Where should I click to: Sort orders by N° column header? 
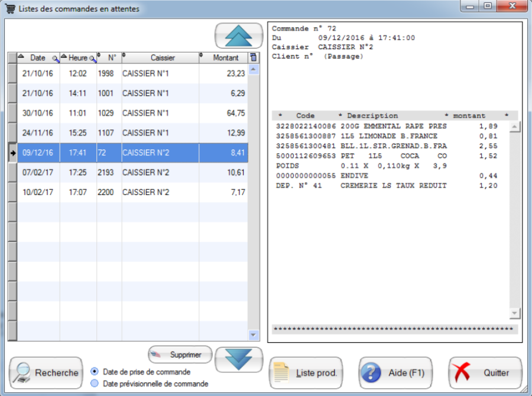coord(111,58)
